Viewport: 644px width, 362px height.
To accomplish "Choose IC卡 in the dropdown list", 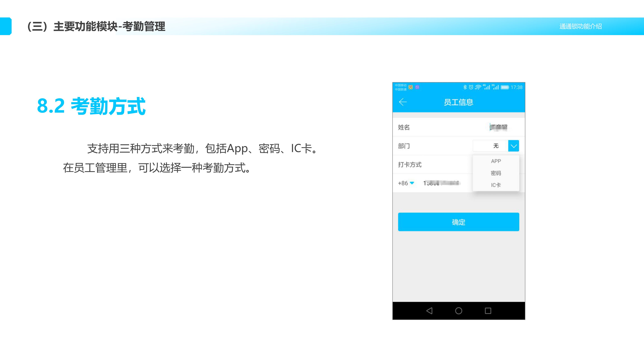I will pos(496,185).
